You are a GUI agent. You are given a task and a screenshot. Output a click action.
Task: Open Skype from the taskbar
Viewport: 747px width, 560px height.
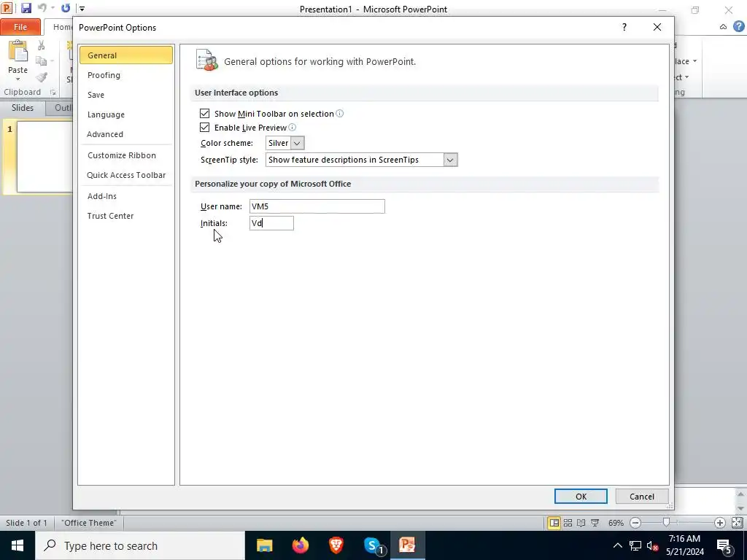click(373, 545)
